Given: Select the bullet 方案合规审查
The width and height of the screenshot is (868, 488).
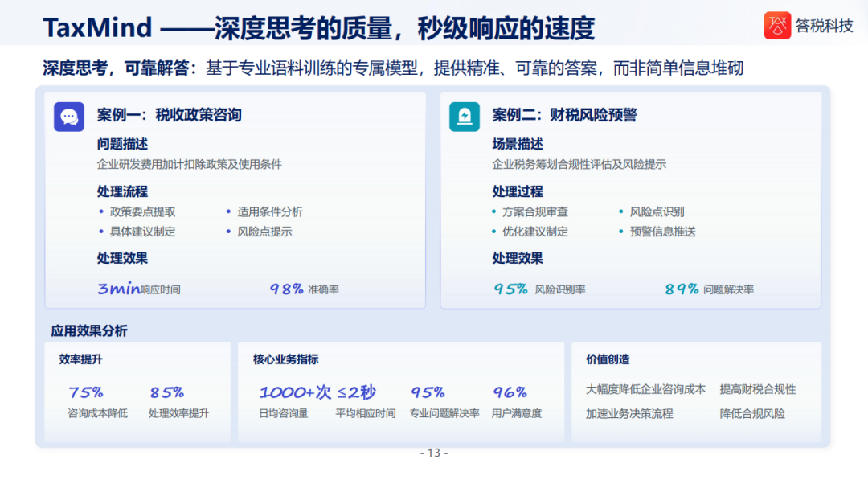Looking at the screenshot, I should pos(535,211).
